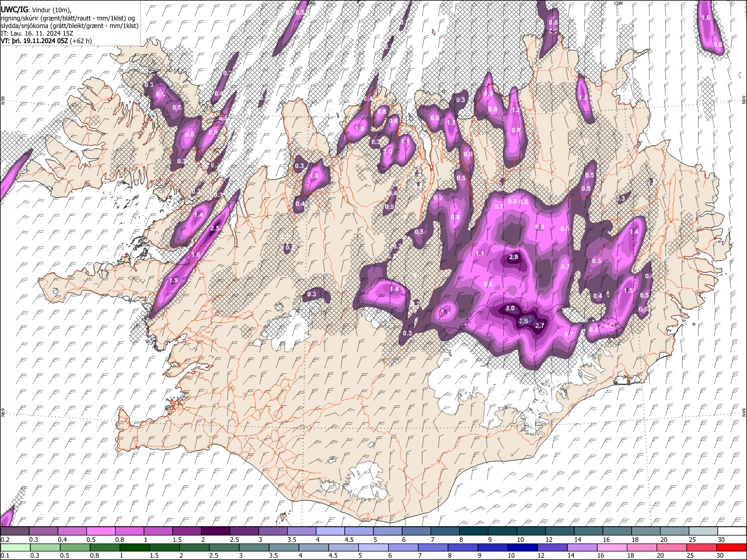The image size is (747, 560).
Task: Click slate blue 6–7 swatch, upper legend row
Action: 417,531
